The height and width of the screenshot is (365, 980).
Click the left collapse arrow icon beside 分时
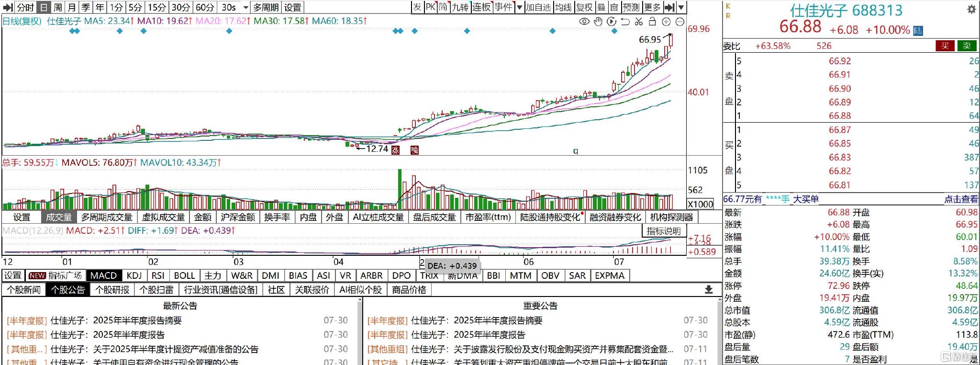(x=8, y=7)
